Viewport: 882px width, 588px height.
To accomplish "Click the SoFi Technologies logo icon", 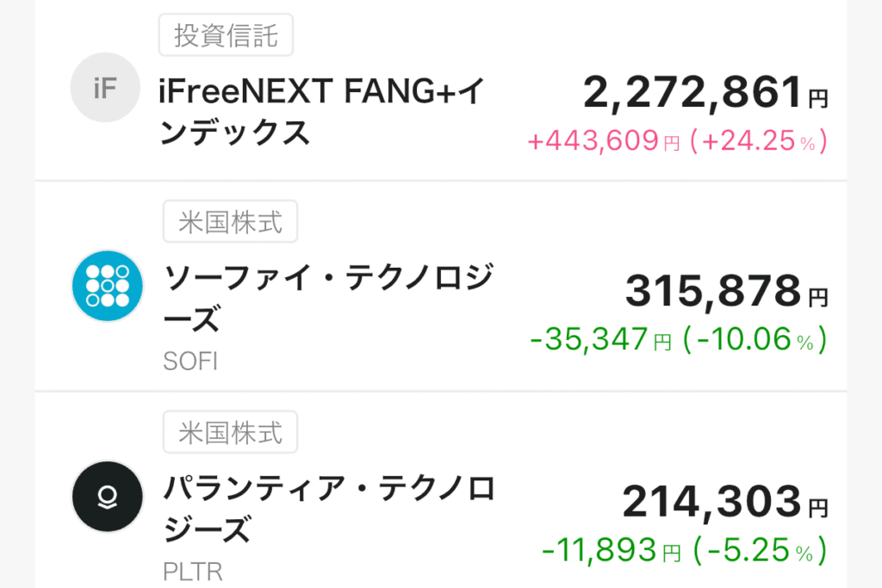I will click(106, 286).
